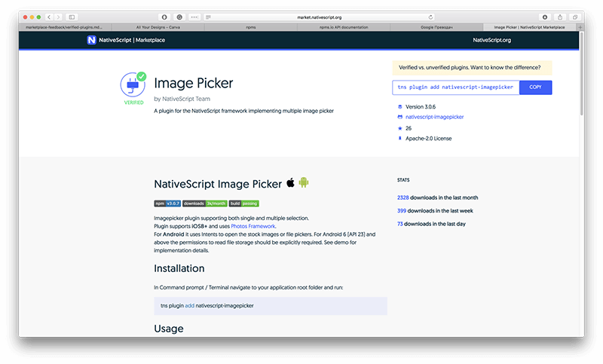
Task: Click the tns plugin add code block
Action: click(x=271, y=306)
